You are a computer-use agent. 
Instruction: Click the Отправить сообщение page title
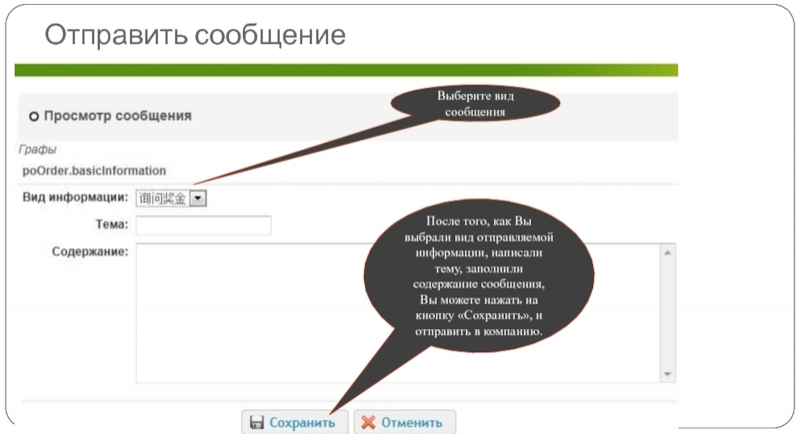(x=195, y=35)
